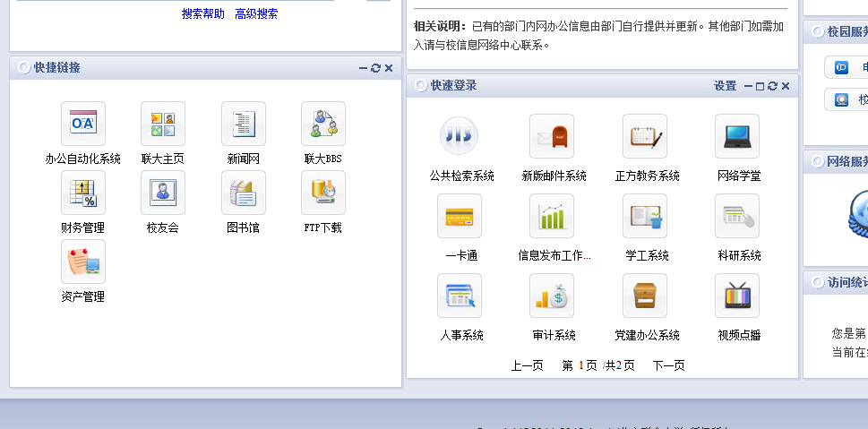Go to 下一页 in 快速登录
This screenshot has width=868, height=429.
[669, 365]
